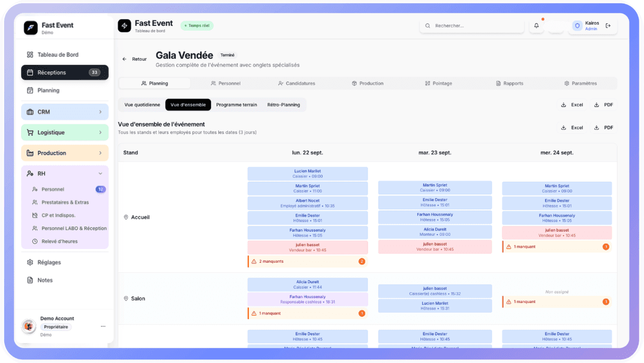This screenshot has width=644, height=363.
Task: Click the search magnifier icon
Action: [428, 25]
